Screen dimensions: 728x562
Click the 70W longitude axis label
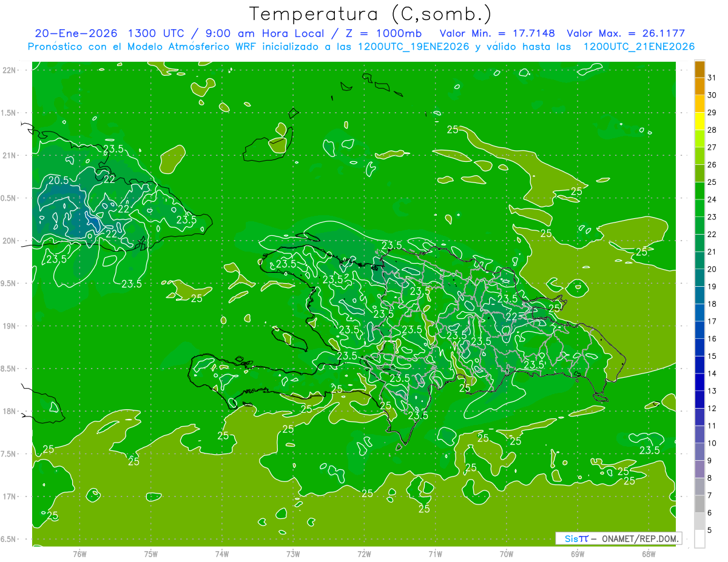(x=507, y=554)
